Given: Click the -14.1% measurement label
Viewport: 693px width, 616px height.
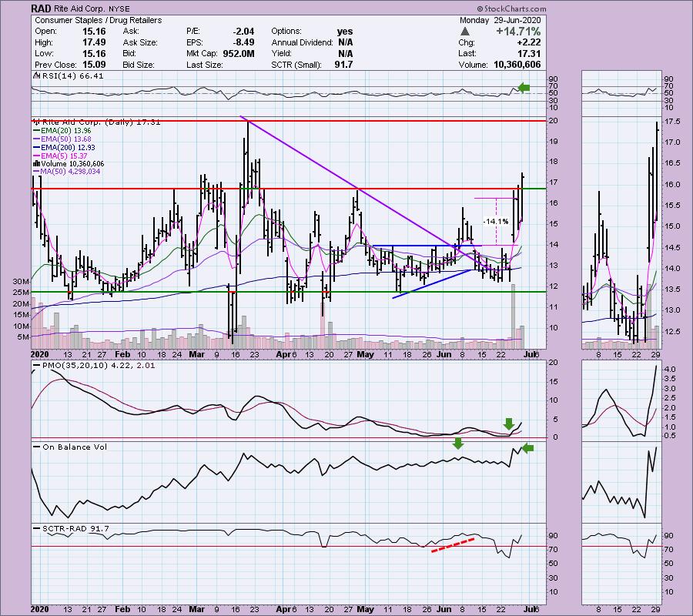Looking at the screenshot, I should click(495, 222).
